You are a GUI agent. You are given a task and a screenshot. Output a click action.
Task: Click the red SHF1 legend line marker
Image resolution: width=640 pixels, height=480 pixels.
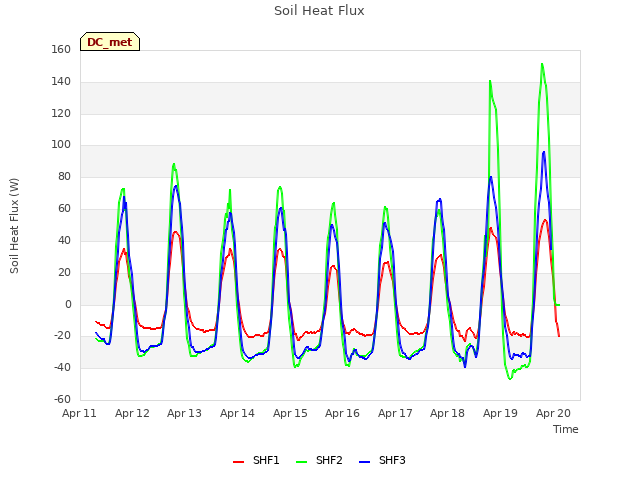tap(238, 462)
